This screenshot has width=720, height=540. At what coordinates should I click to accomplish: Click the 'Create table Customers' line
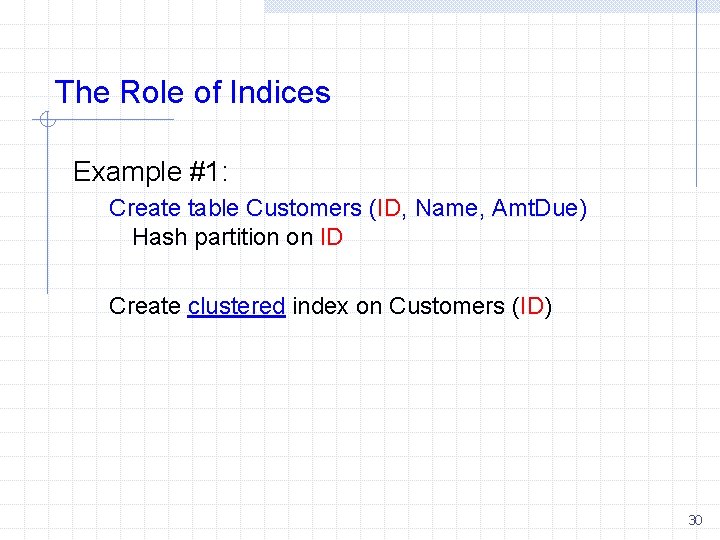click(x=348, y=208)
